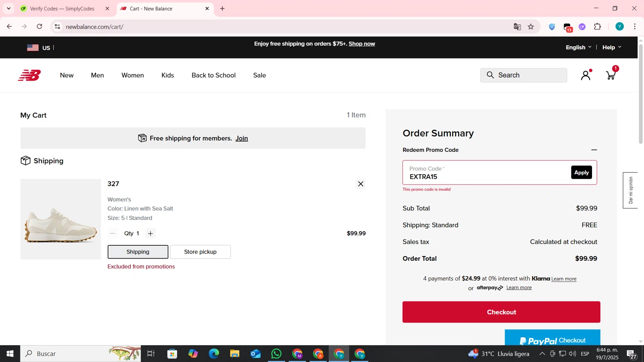Apply the promo code
The width and height of the screenshot is (644, 362).
[x=581, y=172]
